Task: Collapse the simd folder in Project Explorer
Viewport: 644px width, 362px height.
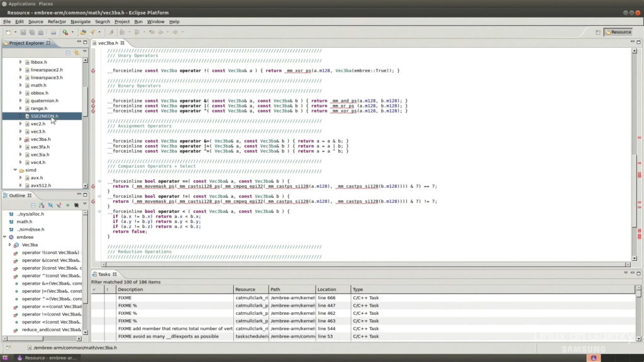Action: [15, 170]
